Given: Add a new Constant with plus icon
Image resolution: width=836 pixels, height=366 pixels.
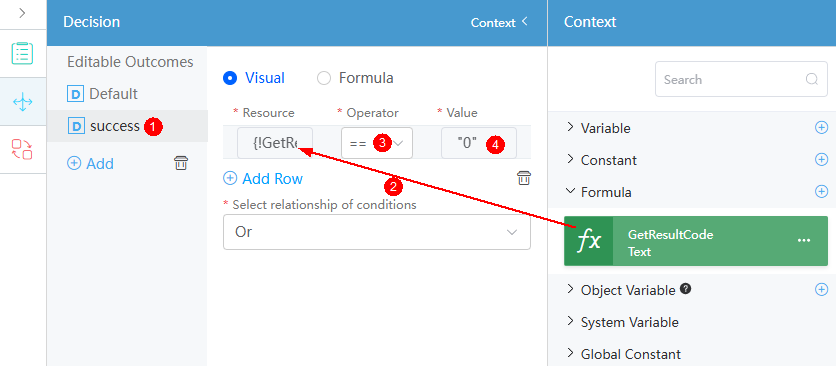Looking at the screenshot, I should (x=822, y=160).
